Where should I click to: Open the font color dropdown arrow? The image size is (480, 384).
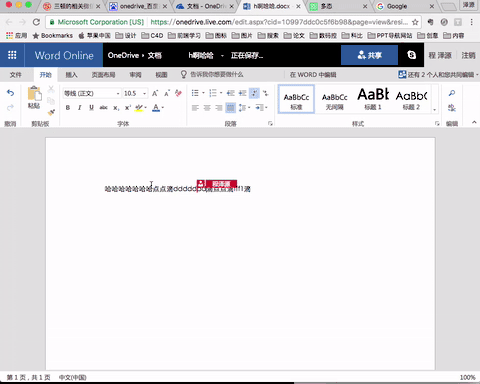pyautogui.click(x=163, y=108)
